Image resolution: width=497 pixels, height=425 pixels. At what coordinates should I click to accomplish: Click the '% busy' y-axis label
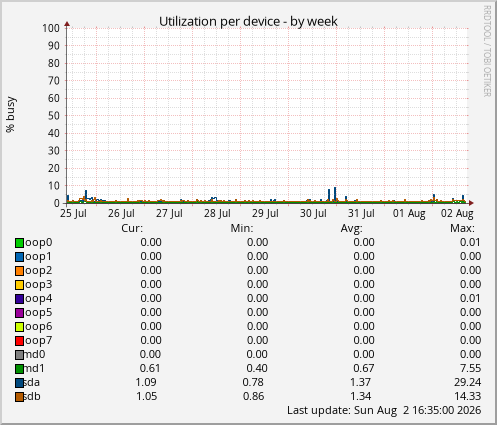click(11, 114)
